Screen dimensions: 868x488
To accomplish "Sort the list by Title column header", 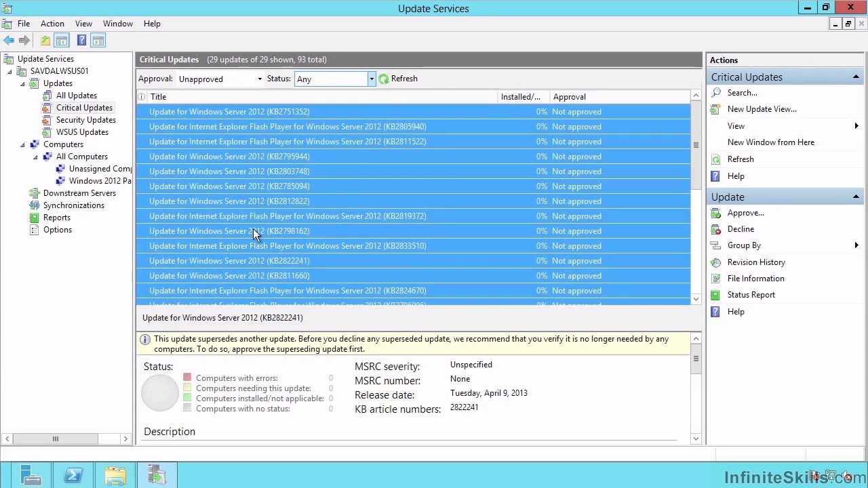I will tap(322, 97).
